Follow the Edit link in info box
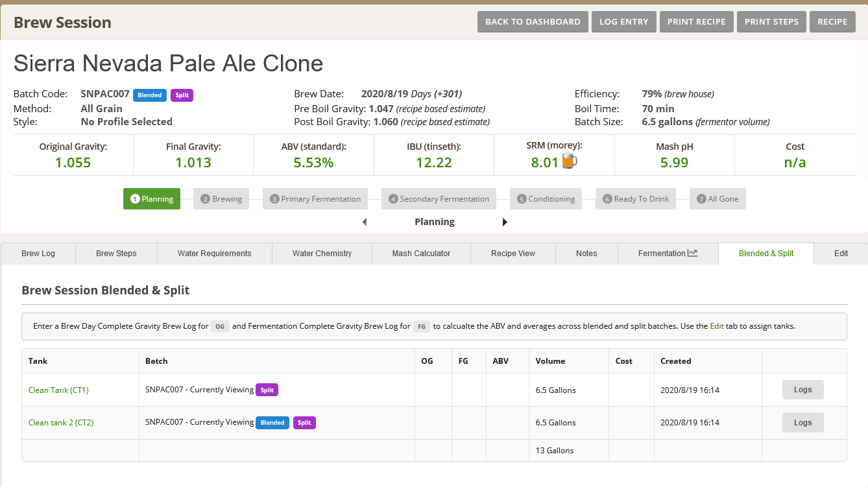Viewport: 868px width, 487px height. 716,326
